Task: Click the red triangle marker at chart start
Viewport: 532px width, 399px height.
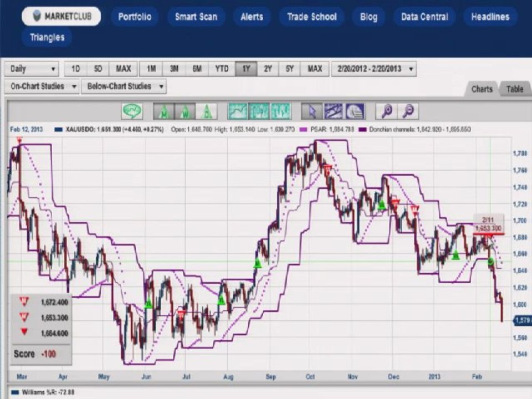Action: [19, 140]
